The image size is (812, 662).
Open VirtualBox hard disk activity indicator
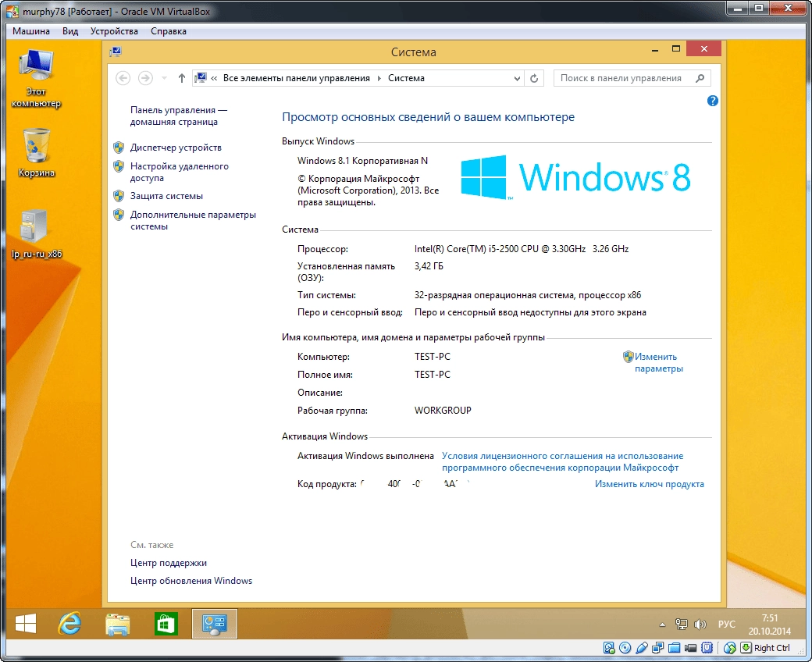click(x=609, y=647)
